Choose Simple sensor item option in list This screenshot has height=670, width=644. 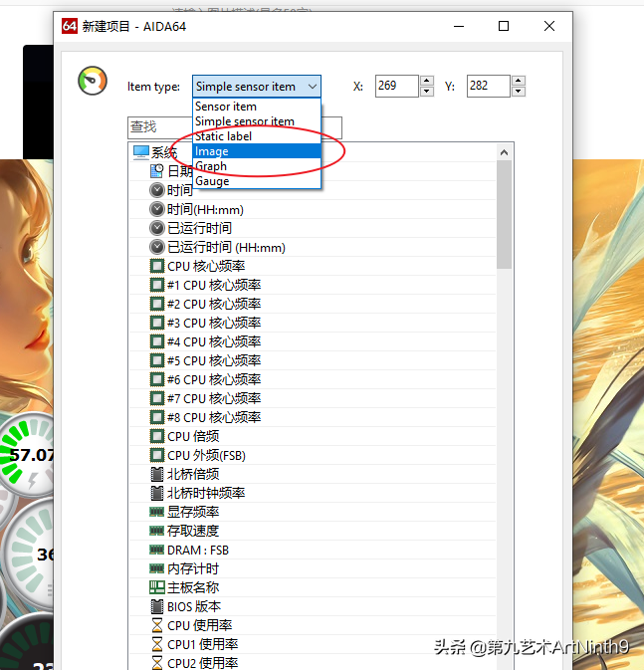tap(257, 121)
